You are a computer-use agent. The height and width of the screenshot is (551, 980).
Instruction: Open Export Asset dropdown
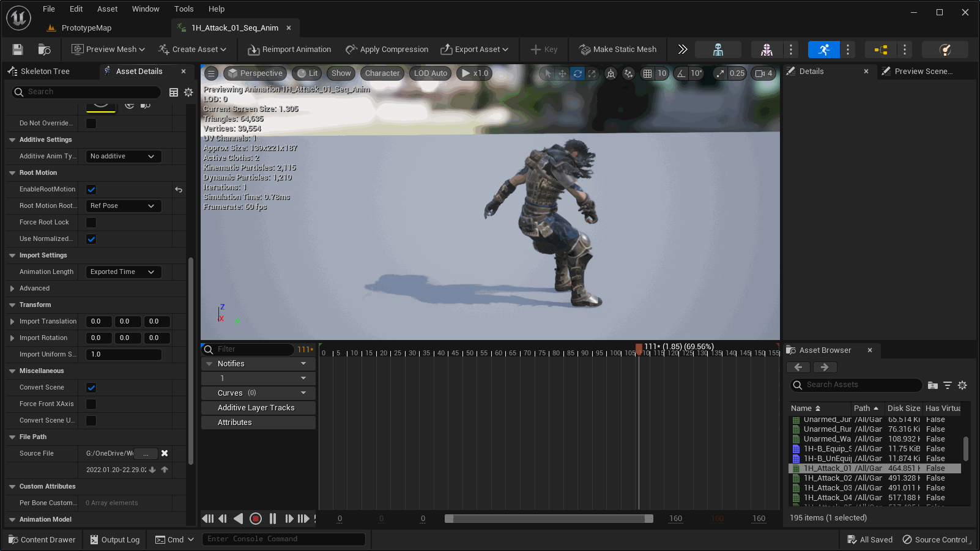point(475,50)
